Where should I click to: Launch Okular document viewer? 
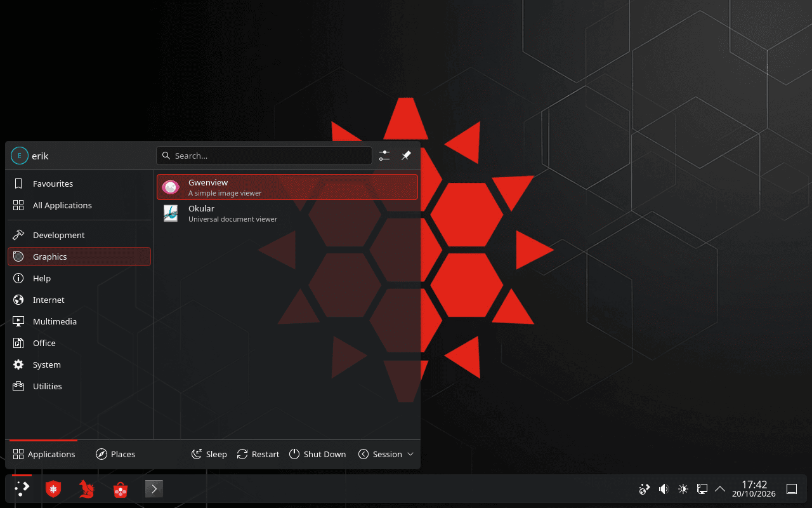click(287, 213)
